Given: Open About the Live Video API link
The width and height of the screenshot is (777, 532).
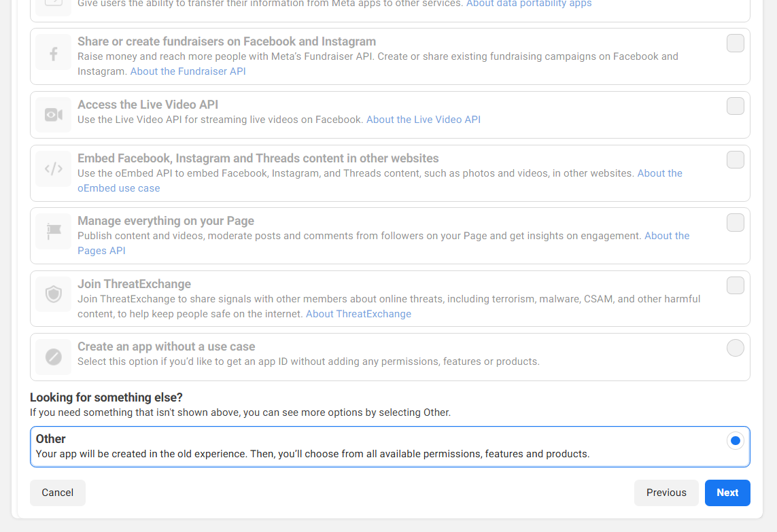Looking at the screenshot, I should click(x=423, y=120).
